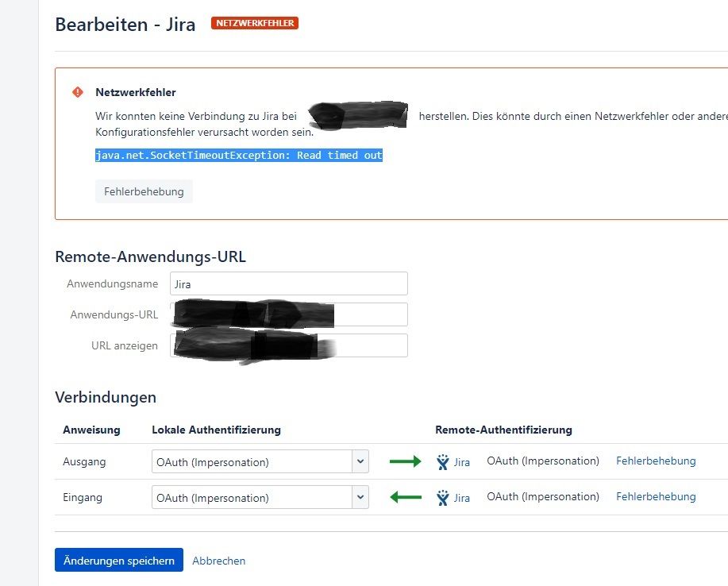The width and height of the screenshot is (728, 586).
Task: Click the Remote-Anwendungs-URL section heading
Action: click(x=150, y=256)
